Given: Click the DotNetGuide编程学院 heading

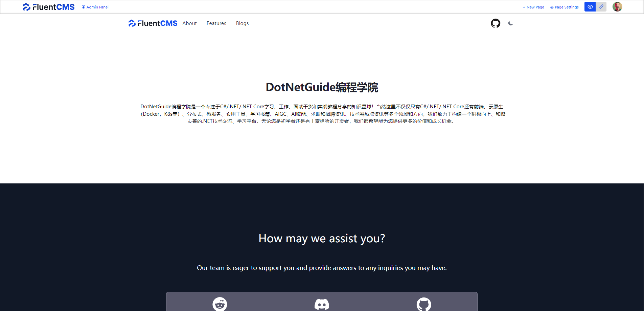Looking at the screenshot, I should coord(322,87).
